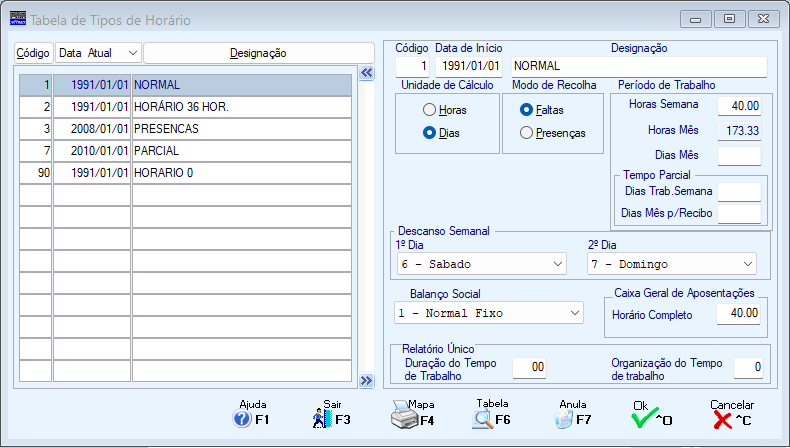Click the bottom double-arrow expand icon
Image resolution: width=790 pixels, height=448 pixels.
(x=365, y=380)
